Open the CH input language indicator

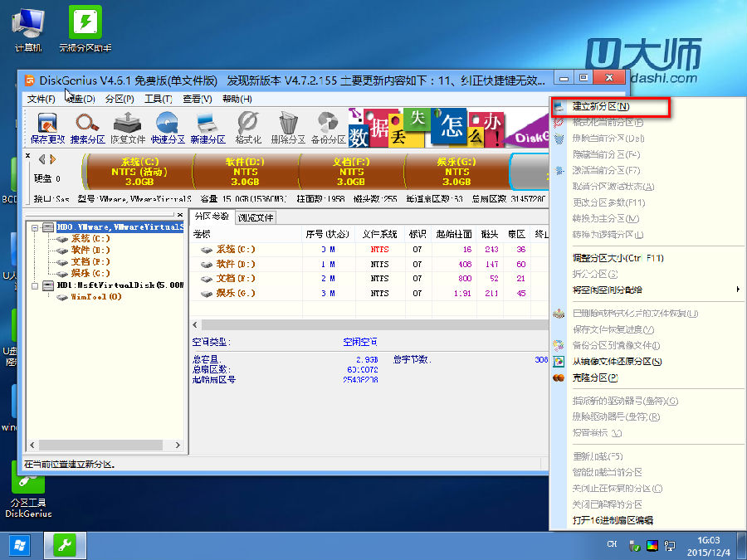613,543
